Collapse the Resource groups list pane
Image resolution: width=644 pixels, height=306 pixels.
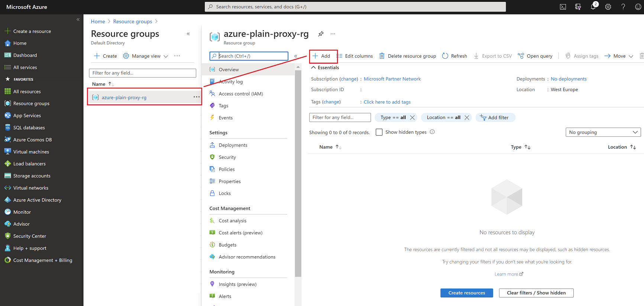188,34
